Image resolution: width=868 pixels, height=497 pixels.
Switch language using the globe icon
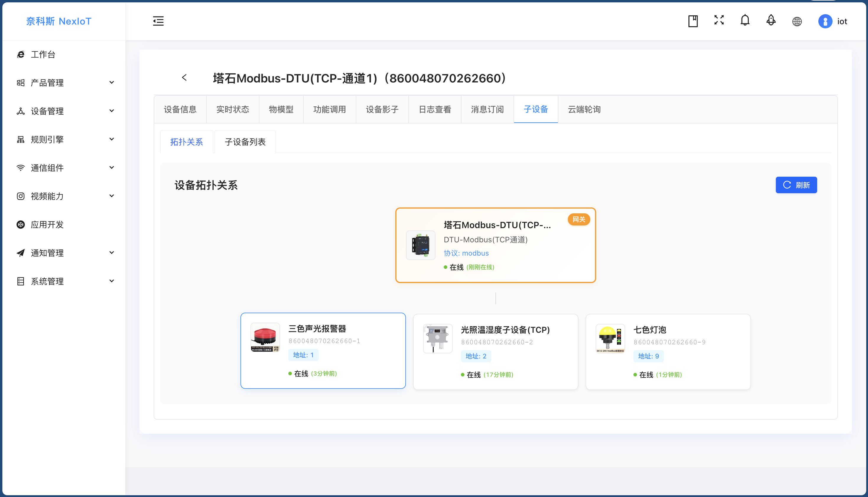[797, 21]
